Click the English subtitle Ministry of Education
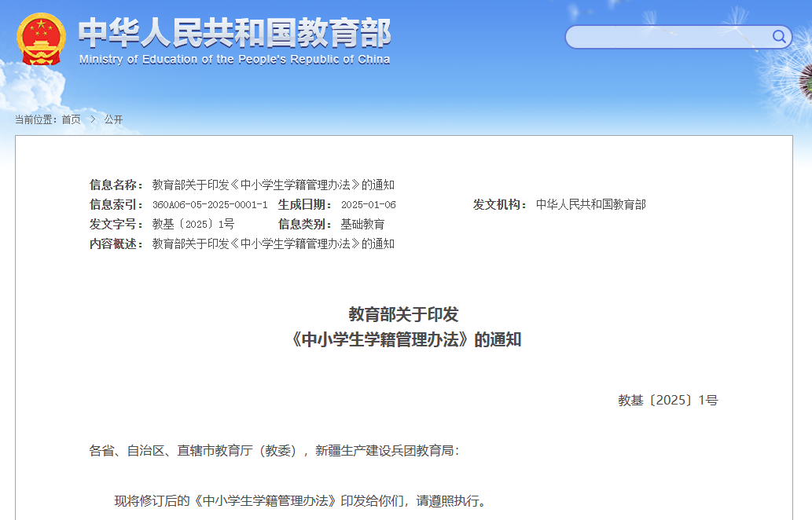This screenshot has height=520, width=812. click(x=234, y=60)
